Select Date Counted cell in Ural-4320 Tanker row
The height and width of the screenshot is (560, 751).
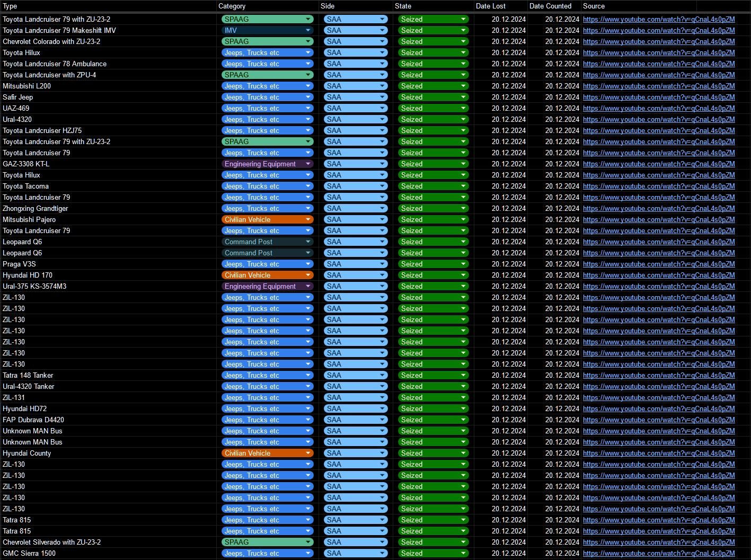[x=554, y=386]
